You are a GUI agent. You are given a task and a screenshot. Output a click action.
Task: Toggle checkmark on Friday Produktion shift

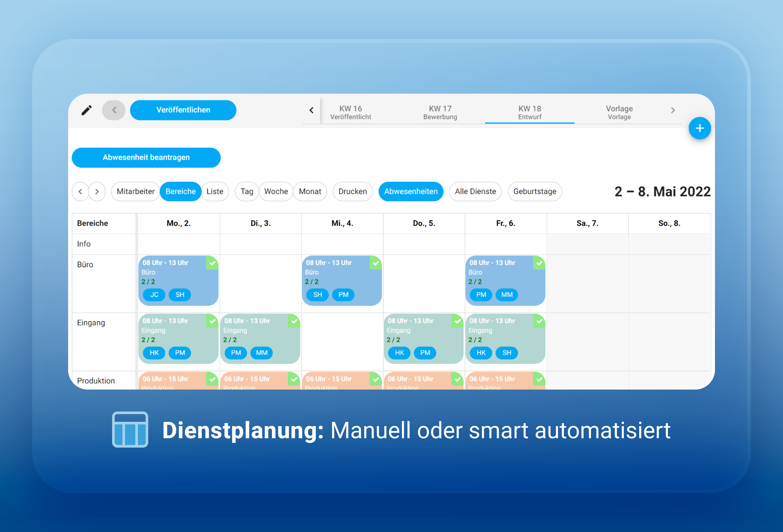[x=539, y=380]
